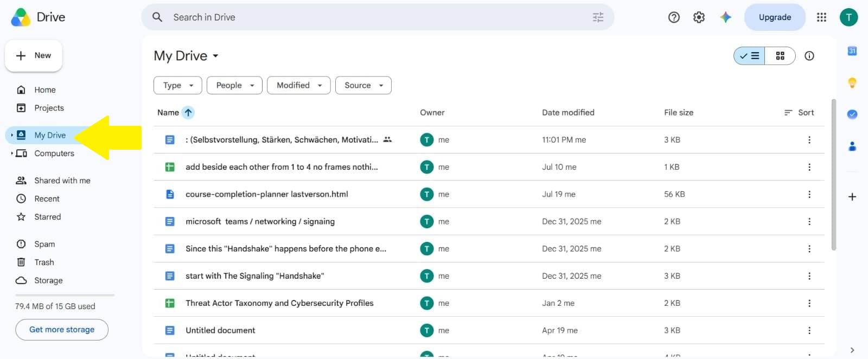
Task: Open the account avatar T
Action: coord(848,17)
